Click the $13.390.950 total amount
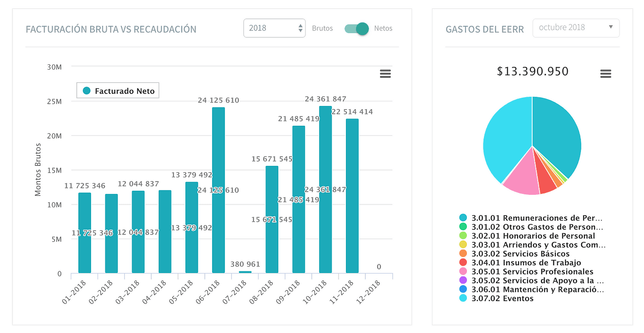The width and height of the screenshot is (644, 333). pos(533,71)
